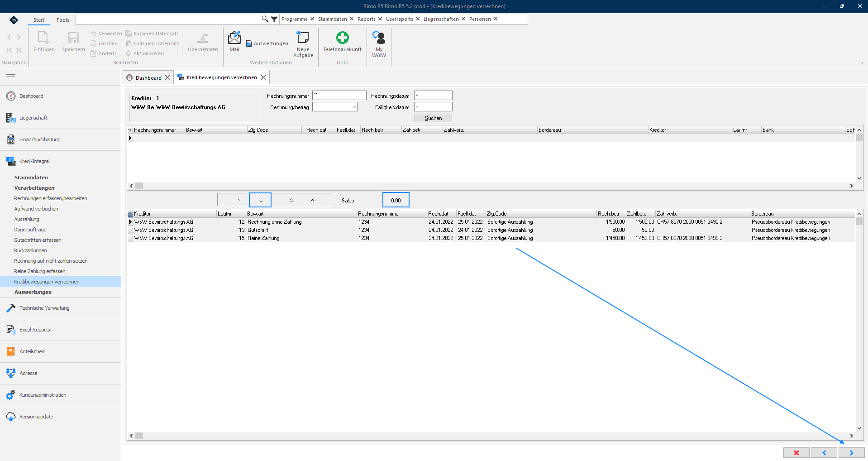This screenshot has width=868, height=461.
Task: Click the Rechnungsnummer input field
Action: (339, 96)
